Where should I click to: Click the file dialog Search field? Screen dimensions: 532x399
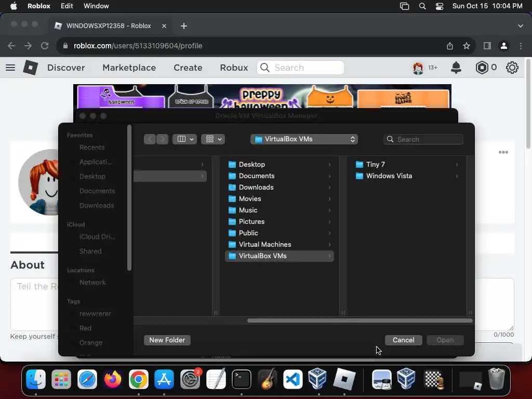coord(423,139)
